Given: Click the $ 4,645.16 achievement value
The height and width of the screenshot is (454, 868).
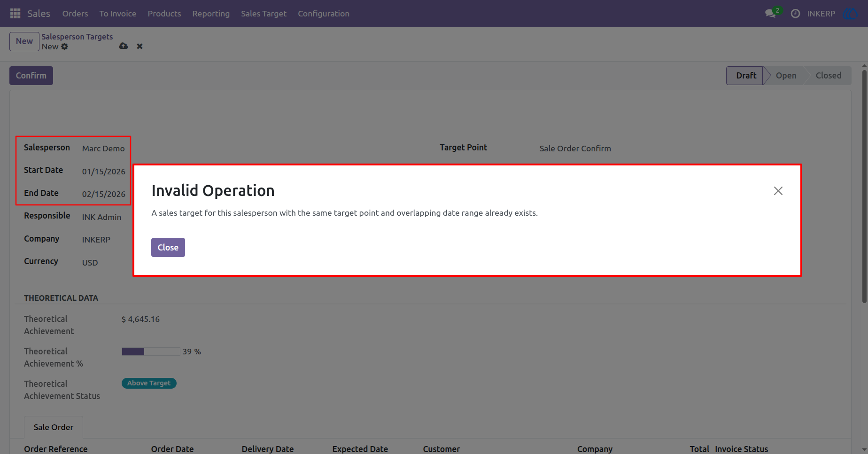Looking at the screenshot, I should 141,319.
